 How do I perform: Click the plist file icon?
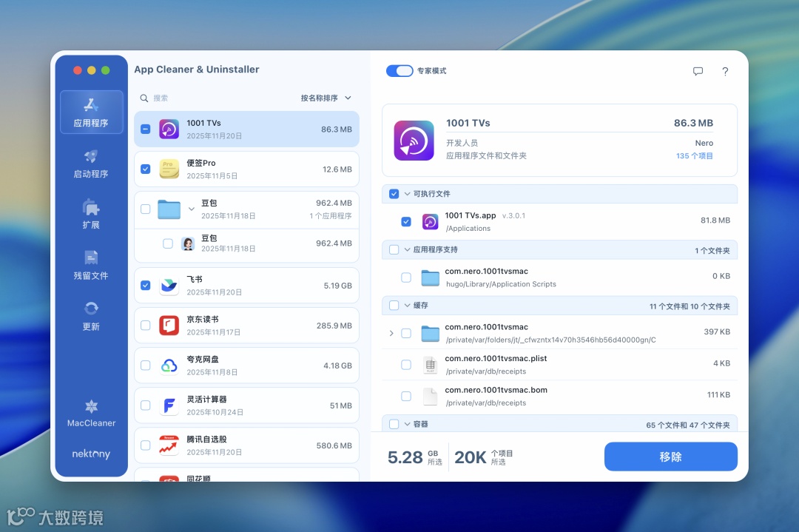coord(431,365)
